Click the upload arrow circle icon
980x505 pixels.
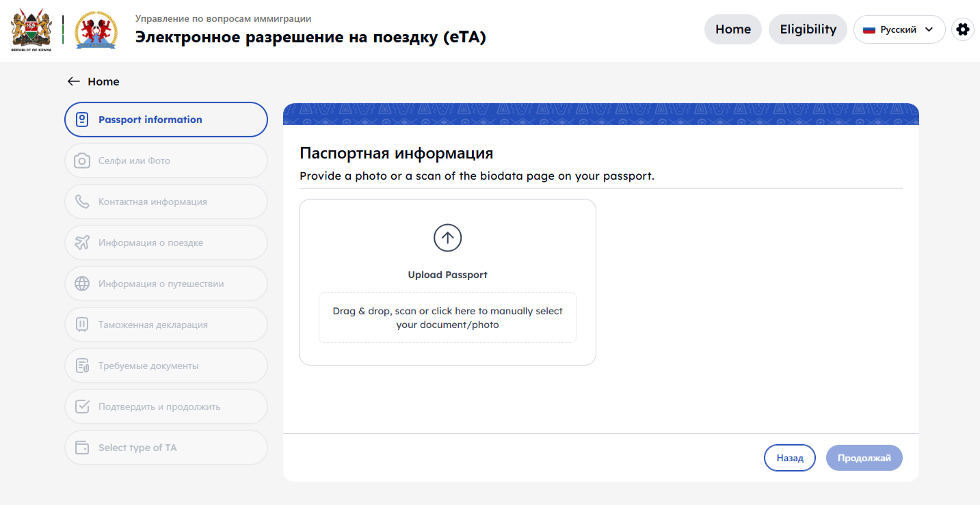point(447,238)
